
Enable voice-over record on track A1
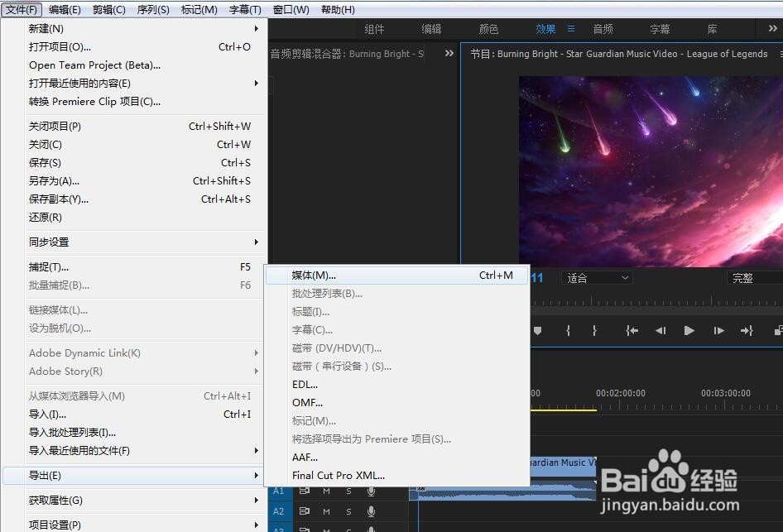371,491
